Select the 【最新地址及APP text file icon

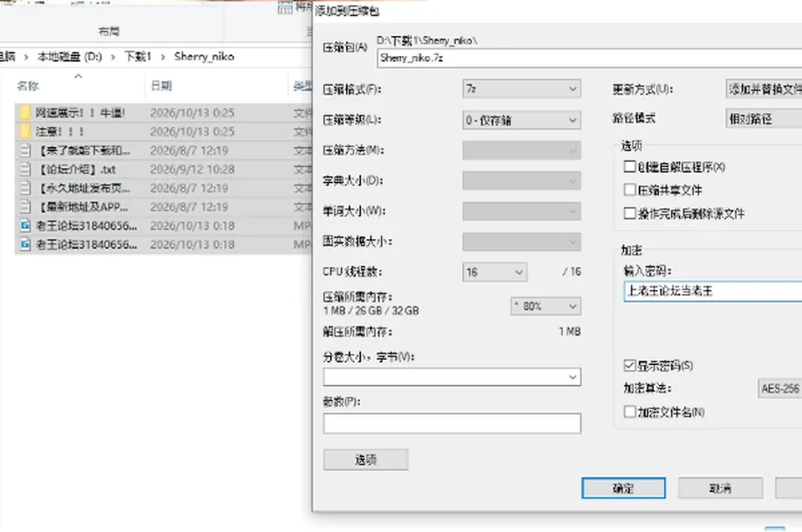tap(25, 206)
